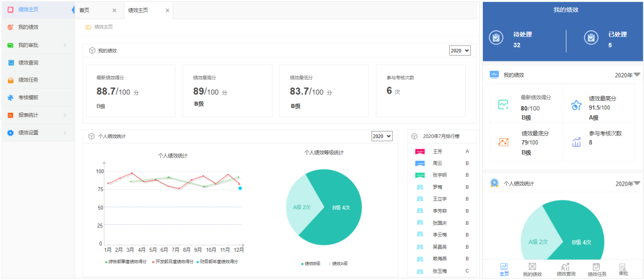Click the 绩效最底分 orange trend icon
The width and height of the screenshot is (644, 280).
(x=503, y=142)
